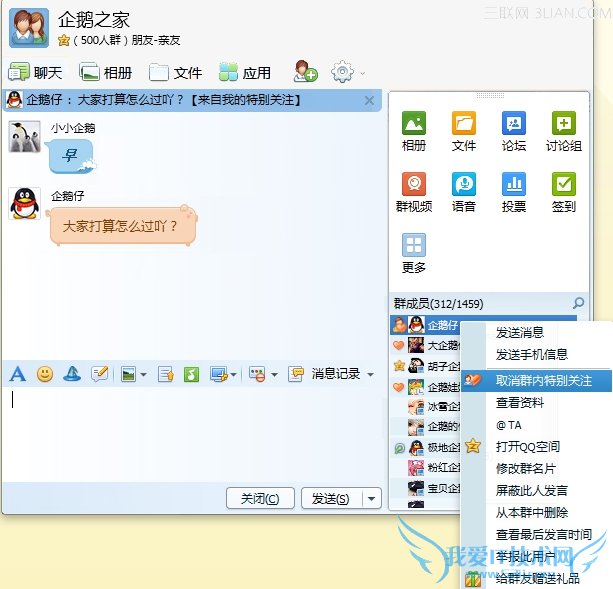The width and height of the screenshot is (613, 589).
Task: Choose 修改群名片 menu item
Action: (537, 468)
